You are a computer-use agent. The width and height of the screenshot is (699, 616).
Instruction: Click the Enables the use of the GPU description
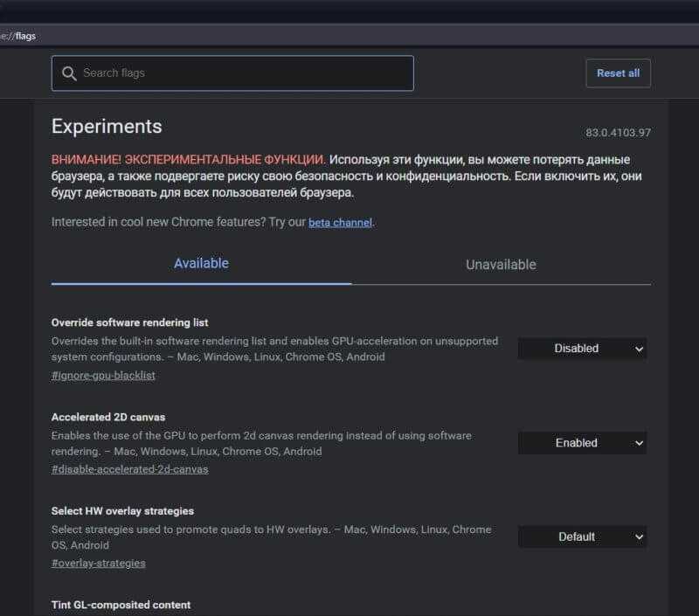261,444
